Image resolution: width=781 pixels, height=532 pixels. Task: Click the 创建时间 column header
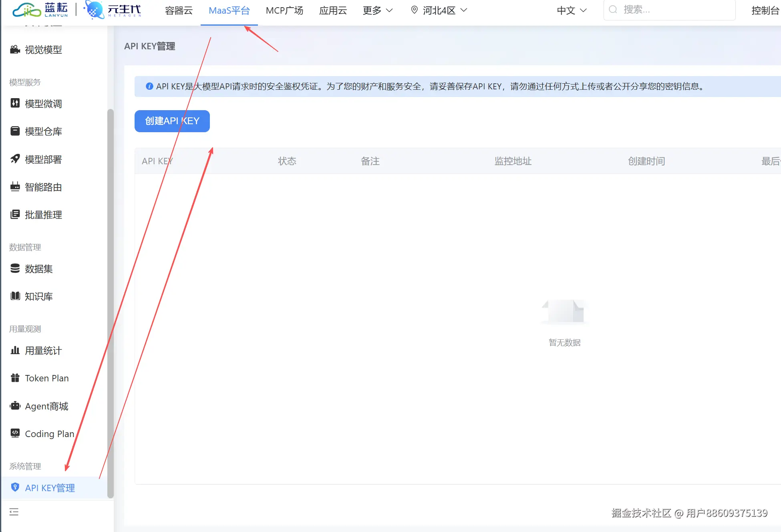(x=646, y=161)
